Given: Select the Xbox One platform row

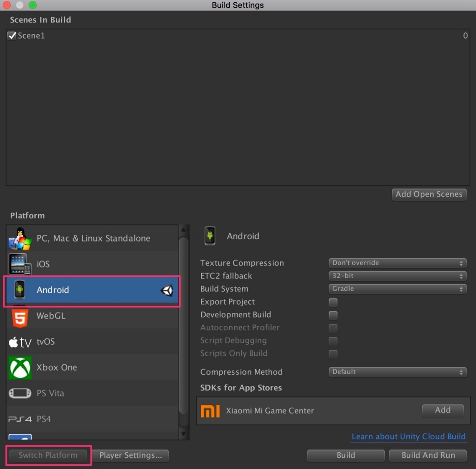Looking at the screenshot, I should click(93, 367).
